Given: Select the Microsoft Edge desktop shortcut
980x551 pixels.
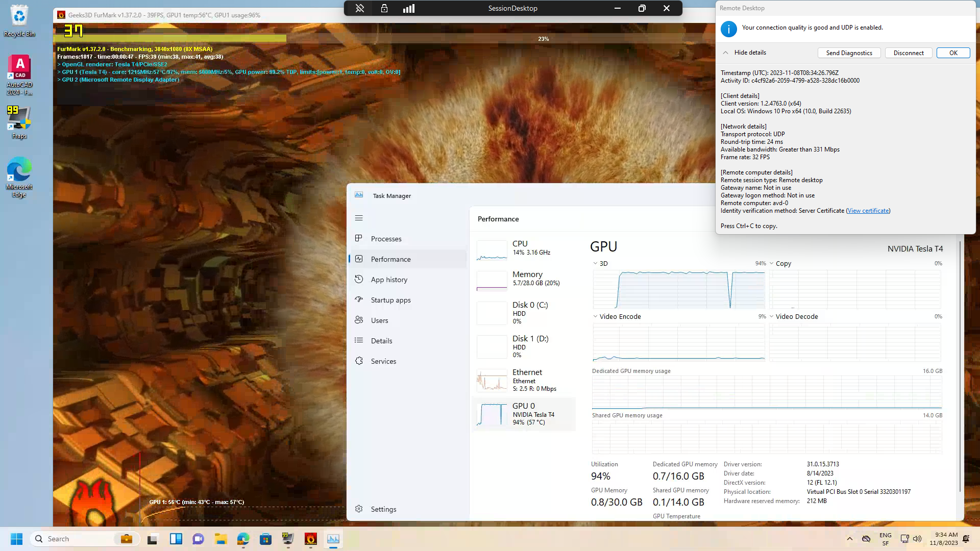Looking at the screenshot, I should tap(19, 177).
